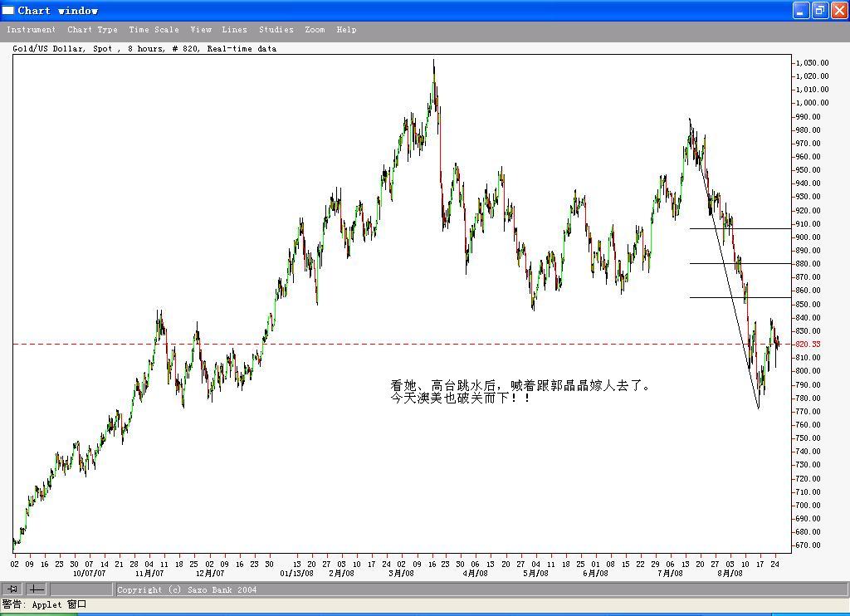Open the Instrument menu

[x=31, y=30]
